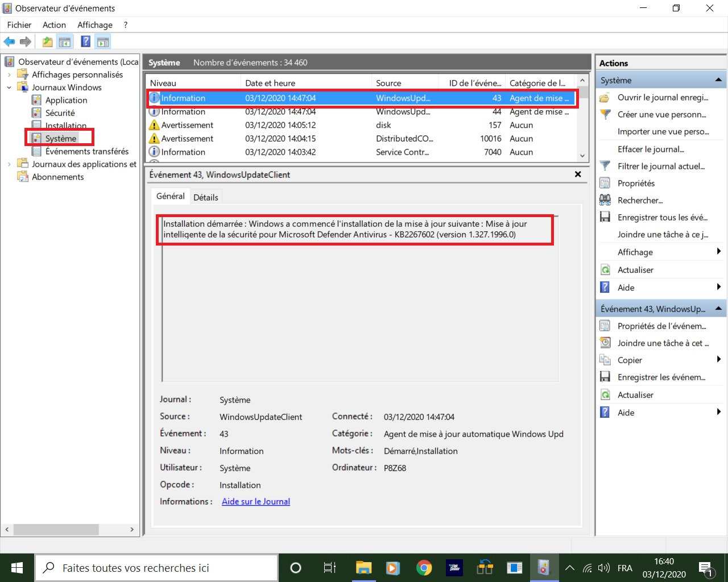The height and width of the screenshot is (582, 728).
Task: Open Google Chrome from the taskbar
Action: click(424, 568)
